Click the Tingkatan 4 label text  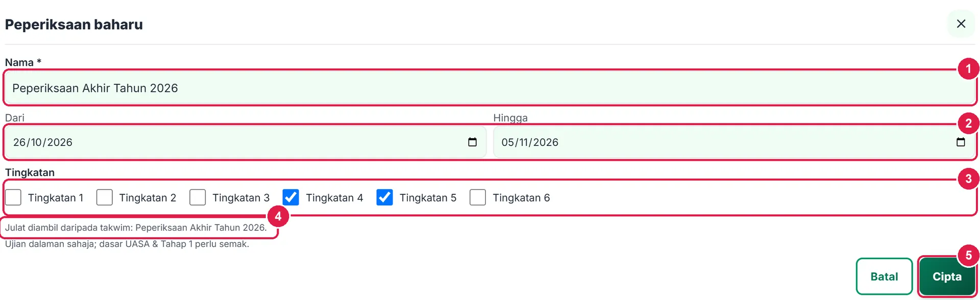[x=334, y=198]
